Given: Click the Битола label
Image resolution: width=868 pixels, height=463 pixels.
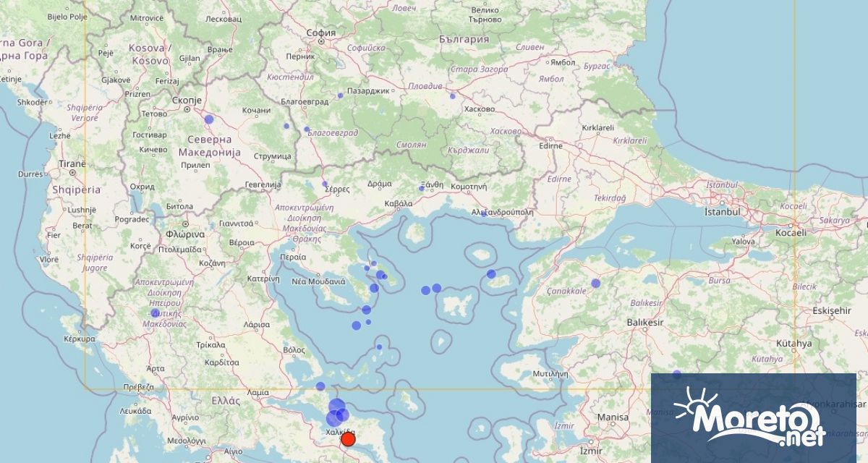Looking at the screenshot, I should tap(180, 206).
